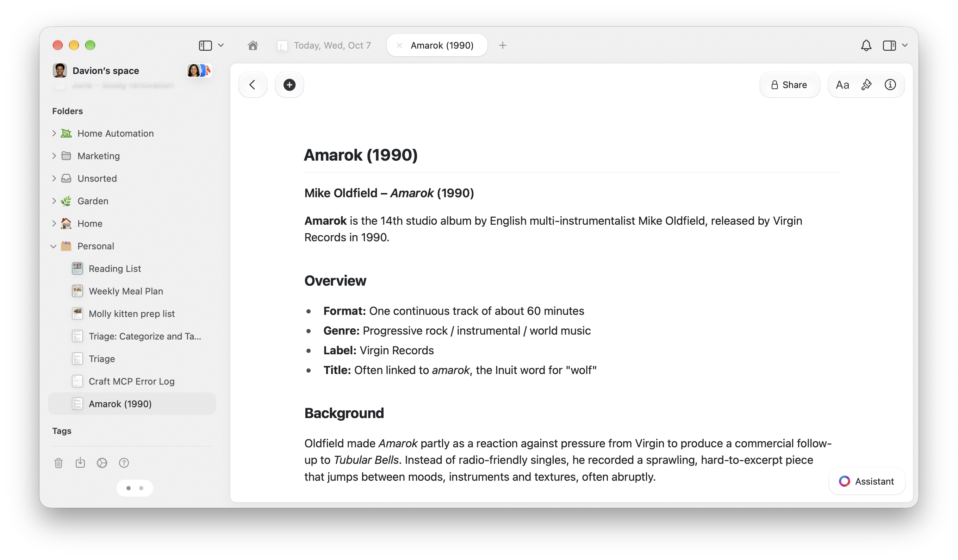This screenshot has height=560, width=958.
Task: Open the Triage document
Action: [x=132, y=359]
